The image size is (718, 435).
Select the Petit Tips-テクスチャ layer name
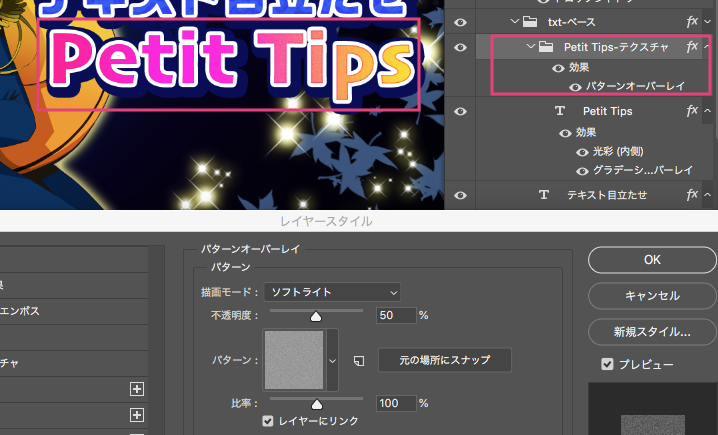pyautogui.click(x=616, y=47)
